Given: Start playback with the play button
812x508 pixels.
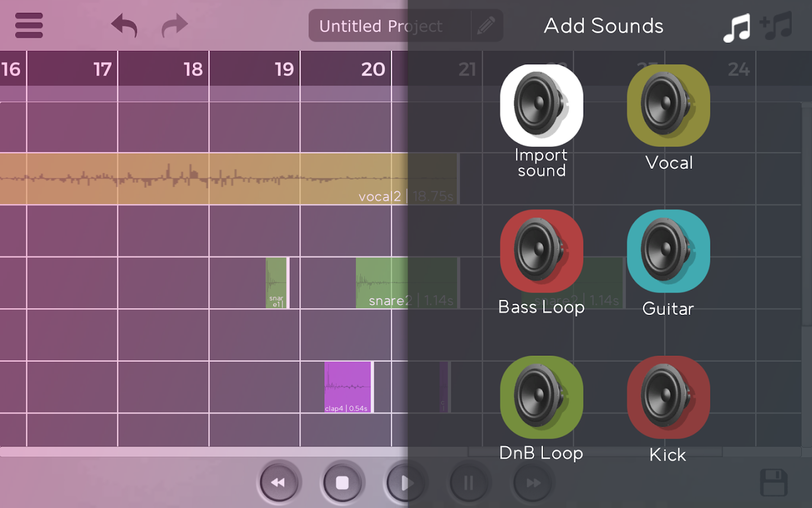Looking at the screenshot, I should 405,483.
